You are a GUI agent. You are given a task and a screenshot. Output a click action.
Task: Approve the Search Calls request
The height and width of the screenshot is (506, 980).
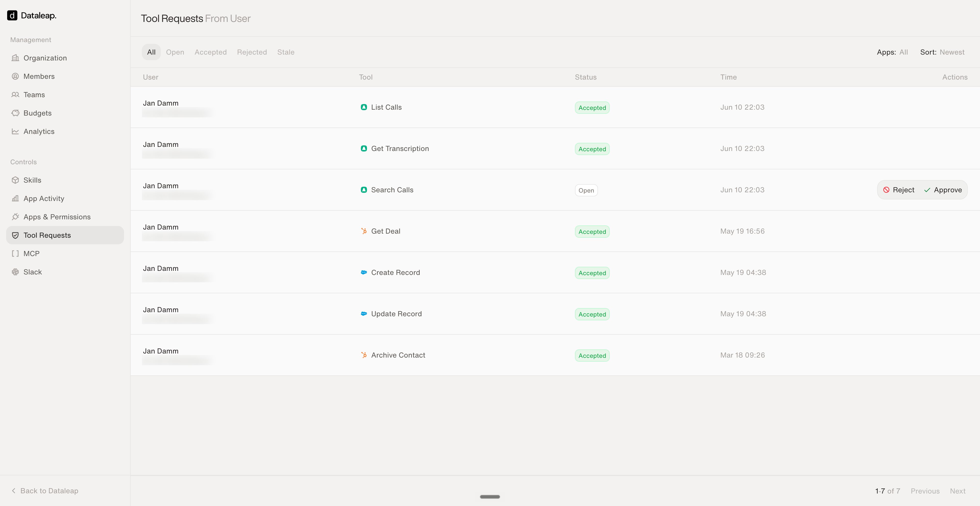(943, 190)
